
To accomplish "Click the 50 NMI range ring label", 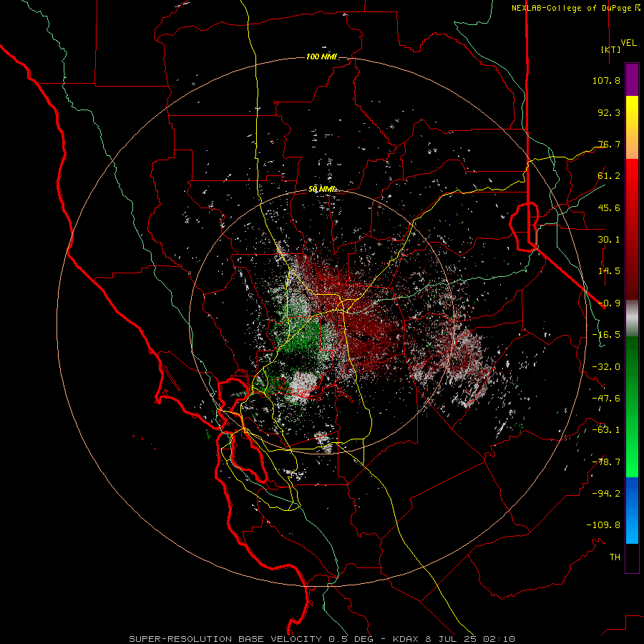I will (321, 190).
